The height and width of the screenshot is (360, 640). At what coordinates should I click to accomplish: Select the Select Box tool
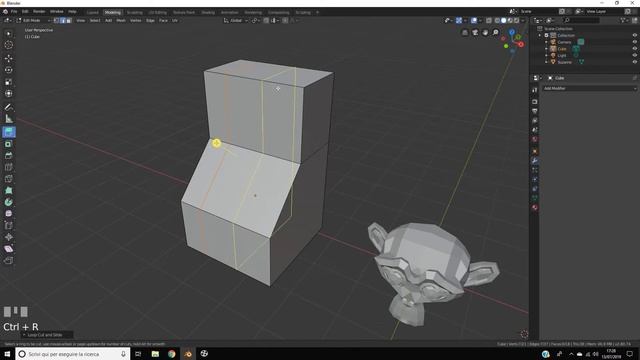pyautogui.click(x=9, y=33)
